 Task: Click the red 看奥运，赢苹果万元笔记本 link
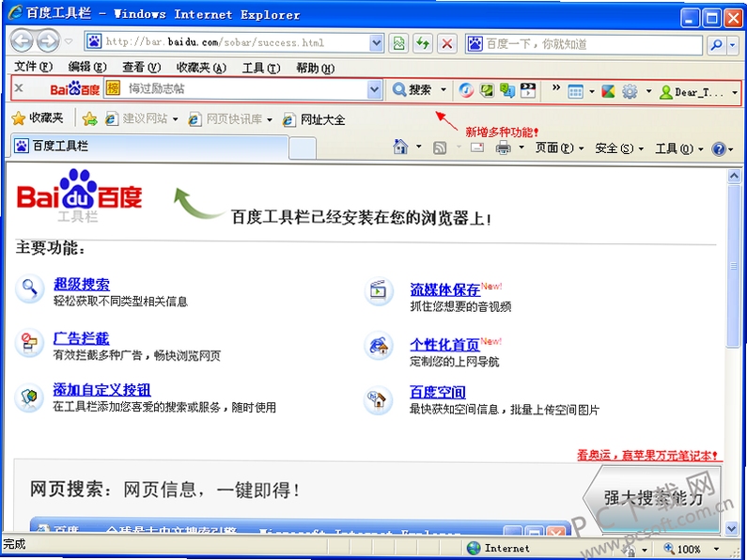coord(647,456)
